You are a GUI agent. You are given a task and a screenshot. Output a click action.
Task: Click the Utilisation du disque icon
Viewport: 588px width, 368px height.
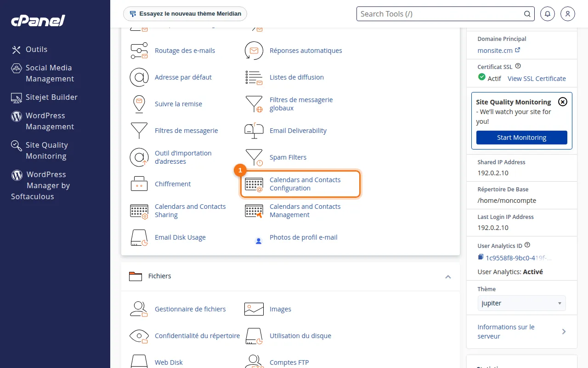tap(254, 336)
